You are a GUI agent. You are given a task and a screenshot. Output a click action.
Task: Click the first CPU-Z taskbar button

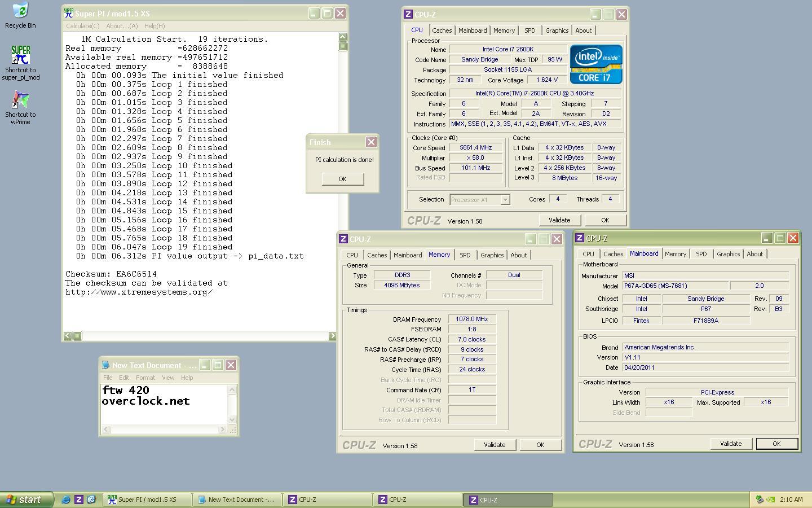[x=327, y=500]
